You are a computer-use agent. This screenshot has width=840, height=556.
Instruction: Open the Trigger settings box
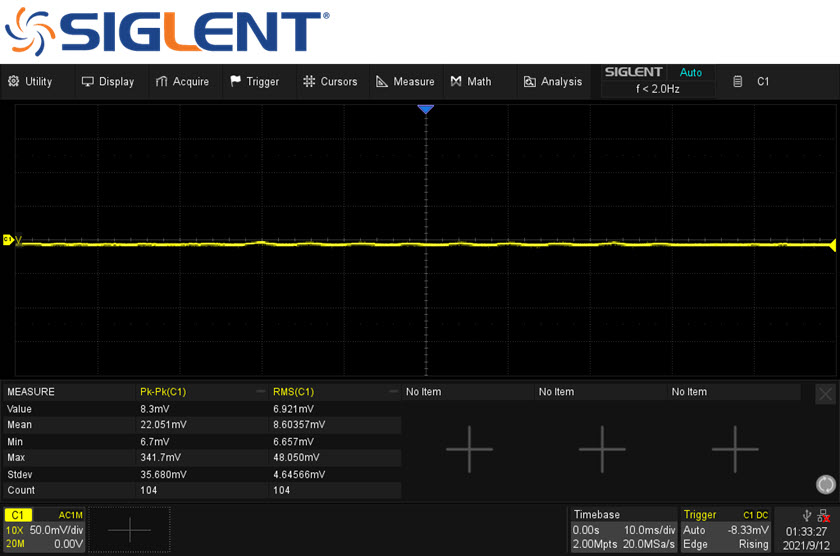726,529
